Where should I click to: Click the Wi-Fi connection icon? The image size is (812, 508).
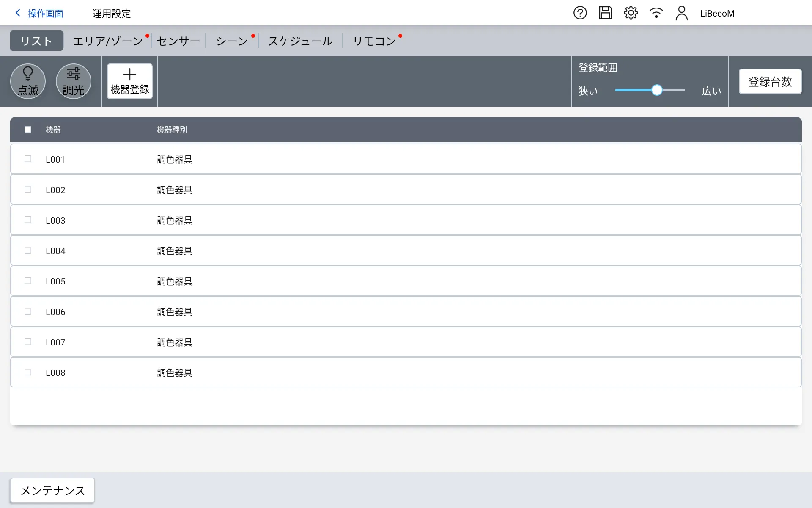656,13
